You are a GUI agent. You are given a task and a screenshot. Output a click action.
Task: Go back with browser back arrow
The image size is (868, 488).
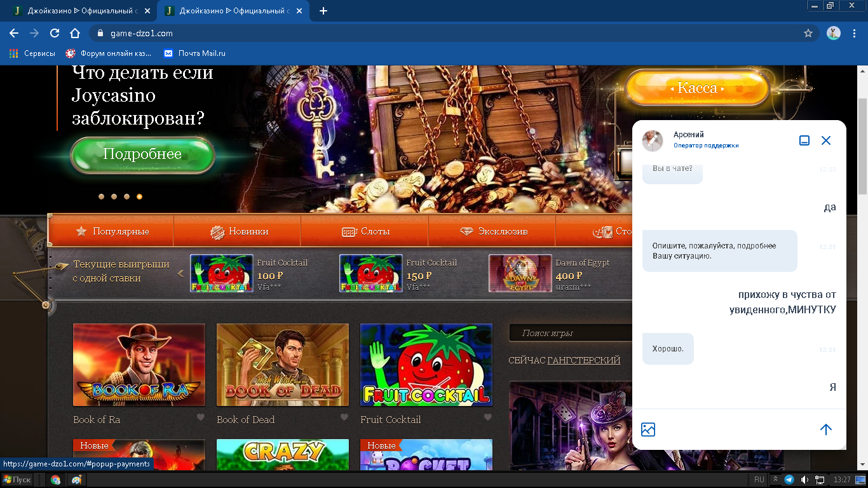14,33
